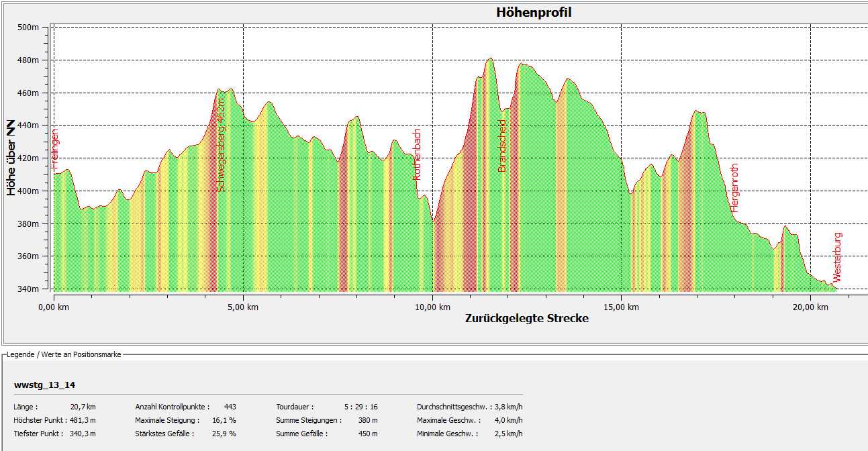
Task: Click the Rothenbach waypoint label
Action: pos(417,154)
